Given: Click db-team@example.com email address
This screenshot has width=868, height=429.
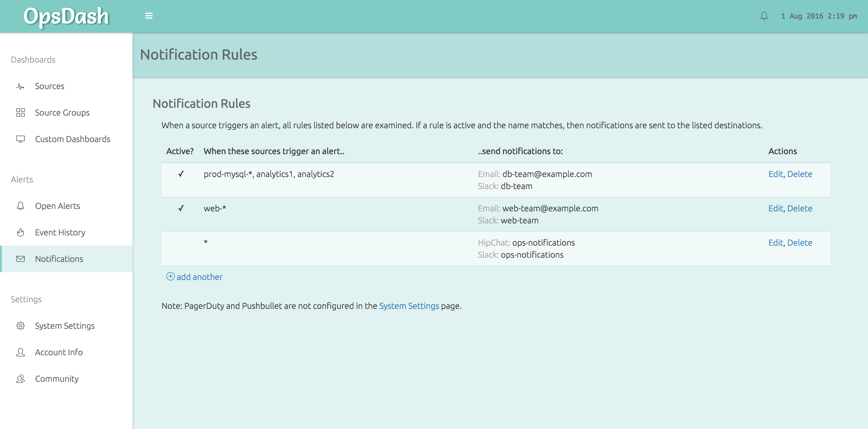Looking at the screenshot, I should [x=547, y=174].
